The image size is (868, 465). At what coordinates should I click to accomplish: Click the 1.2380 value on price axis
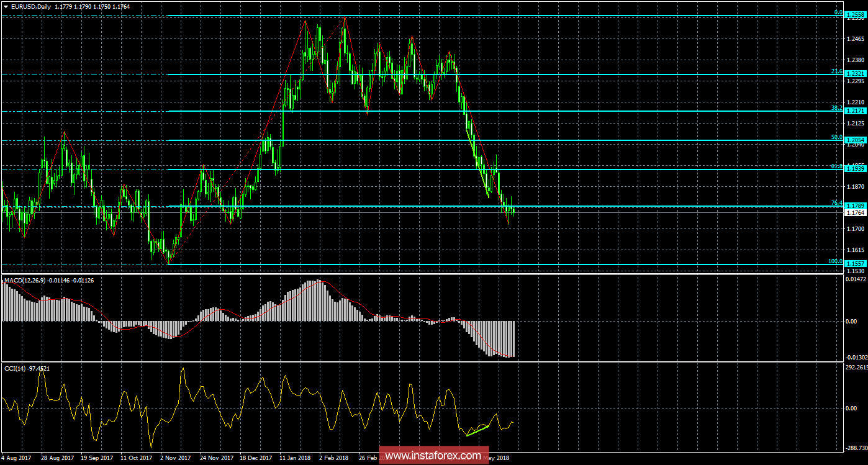point(856,60)
